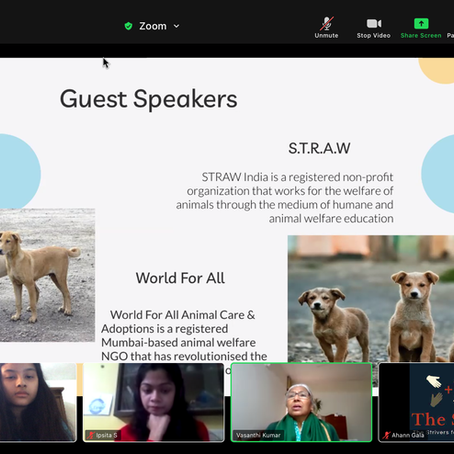The height and width of the screenshot is (454, 454).
Task: Click the muted mic icon beside Ipsita S
Action: click(91, 435)
